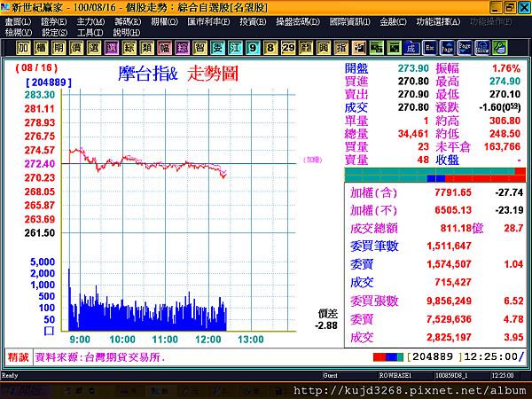The width and height of the screenshot is (532, 399).
Task: Open the 國際資訊(I) menu
Action: [350, 22]
